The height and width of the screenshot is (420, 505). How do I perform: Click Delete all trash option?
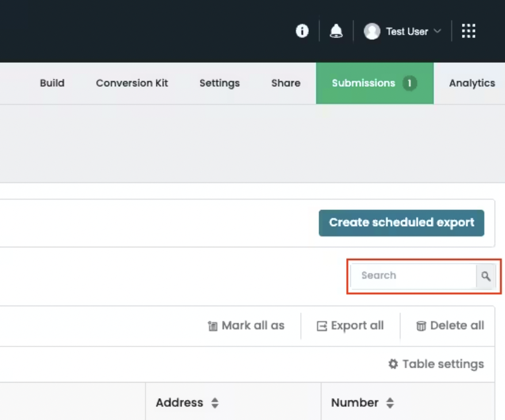(x=450, y=326)
